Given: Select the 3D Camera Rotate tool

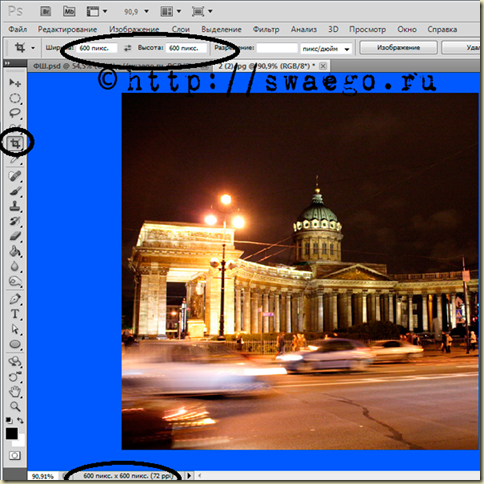Looking at the screenshot, I should [x=15, y=377].
